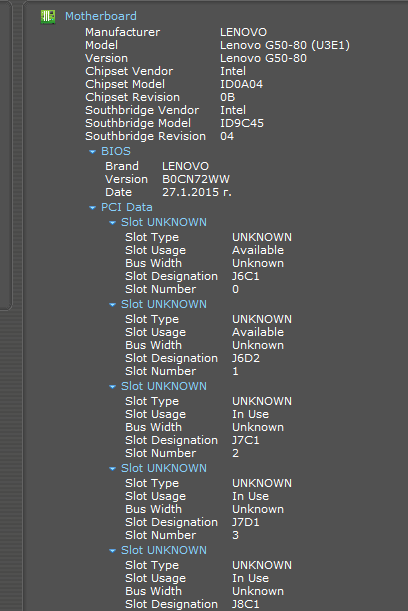Screen dimensions: 408x611
Task: Click the BIOS heading label
Action: click(x=116, y=151)
